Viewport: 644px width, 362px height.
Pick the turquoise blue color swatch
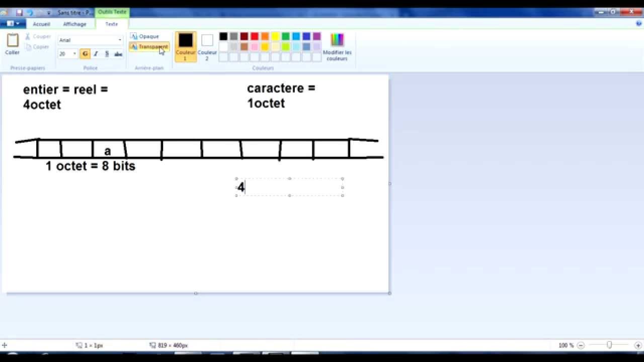(296, 36)
